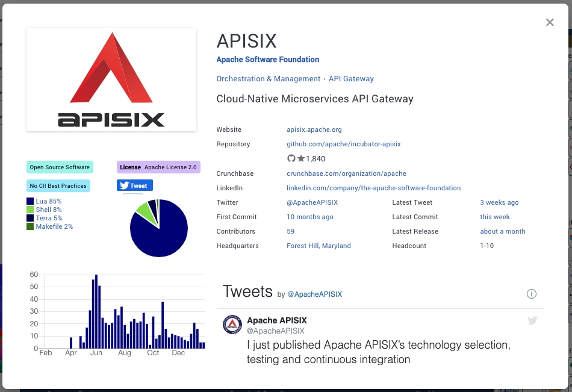This screenshot has height=392, width=572.
Task: Open github.com/apache/incubator-apisix repository link
Action: [x=344, y=144]
